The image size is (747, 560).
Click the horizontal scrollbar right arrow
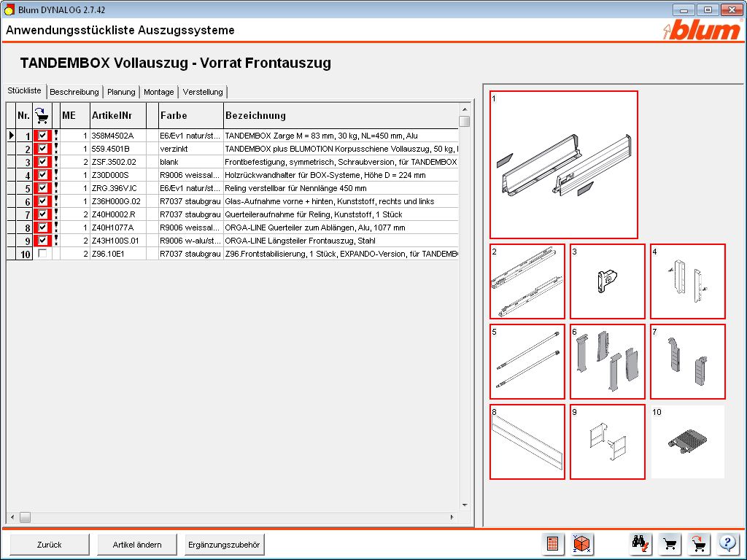coord(452,517)
